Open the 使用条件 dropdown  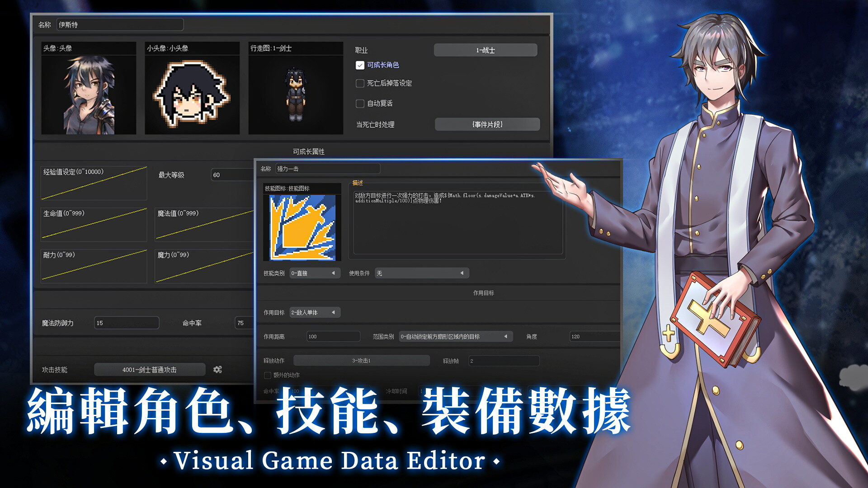pos(421,273)
